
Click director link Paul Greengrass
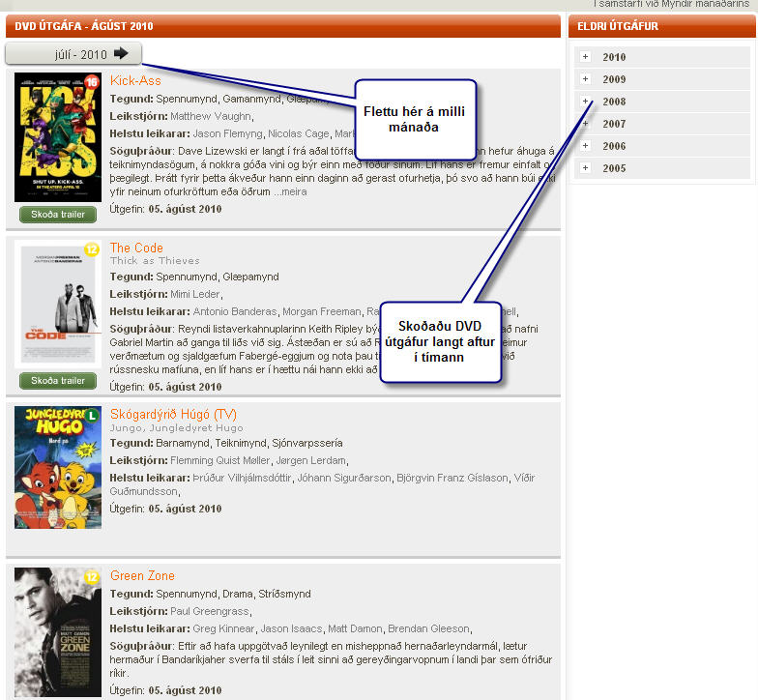click(x=209, y=611)
